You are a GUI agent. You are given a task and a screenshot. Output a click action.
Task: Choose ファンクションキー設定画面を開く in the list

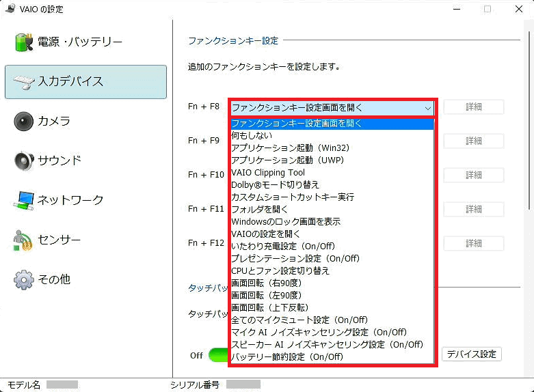332,124
